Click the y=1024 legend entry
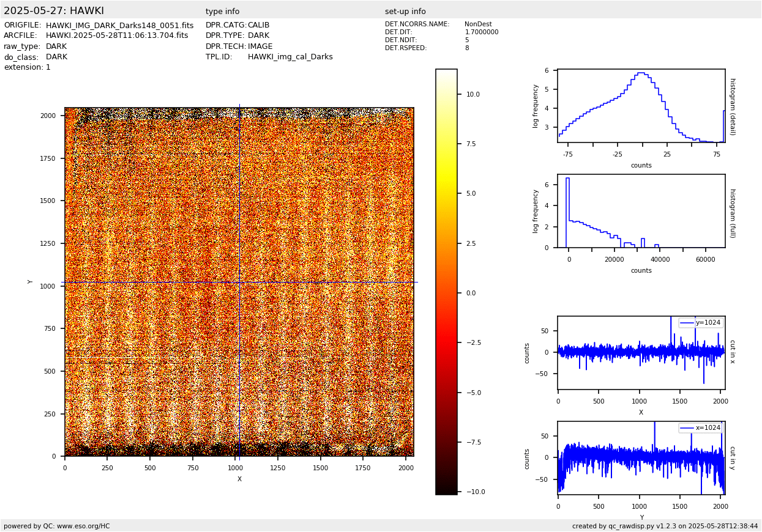The width and height of the screenshot is (762, 532). [701, 323]
